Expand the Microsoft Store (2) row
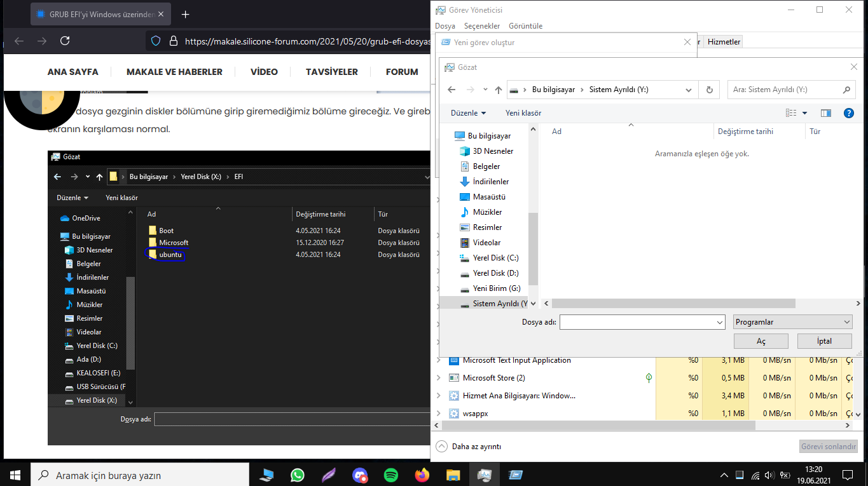868x486 pixels. tap(438, 378)
